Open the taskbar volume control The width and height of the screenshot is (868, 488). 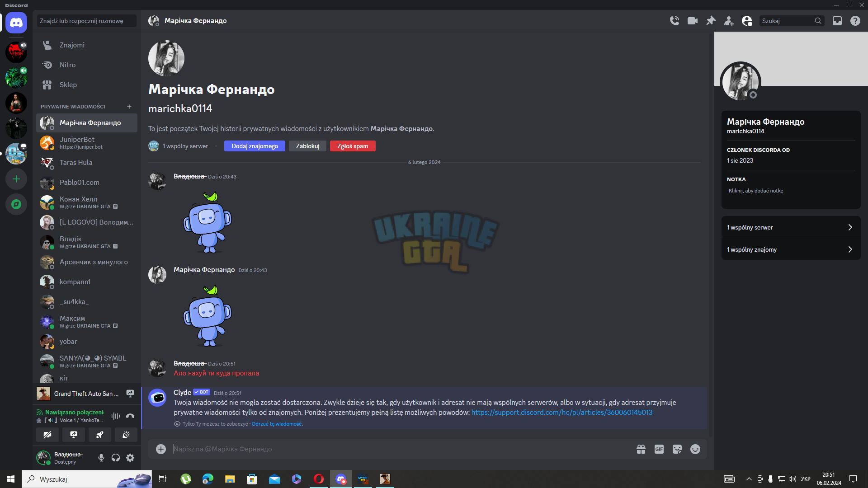(x=793, y=479)
